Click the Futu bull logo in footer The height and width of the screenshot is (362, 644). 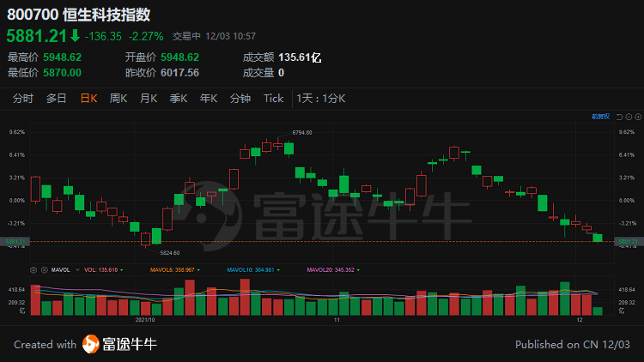[91, 344]
